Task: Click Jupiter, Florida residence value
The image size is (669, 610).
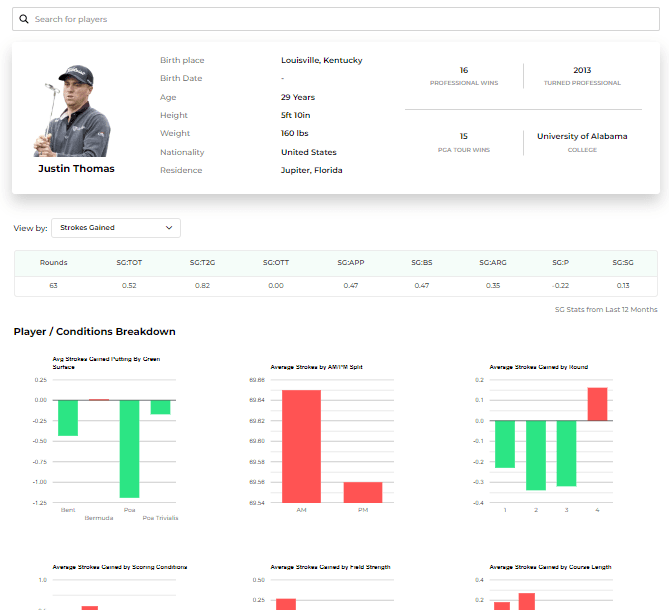Action: pyautogui.click(x=311, y=170)
